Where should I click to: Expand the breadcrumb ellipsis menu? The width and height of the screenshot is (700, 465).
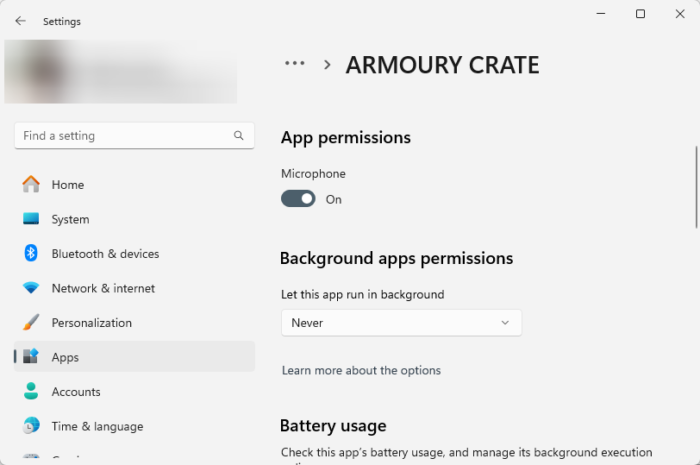[x=294, y=64]
